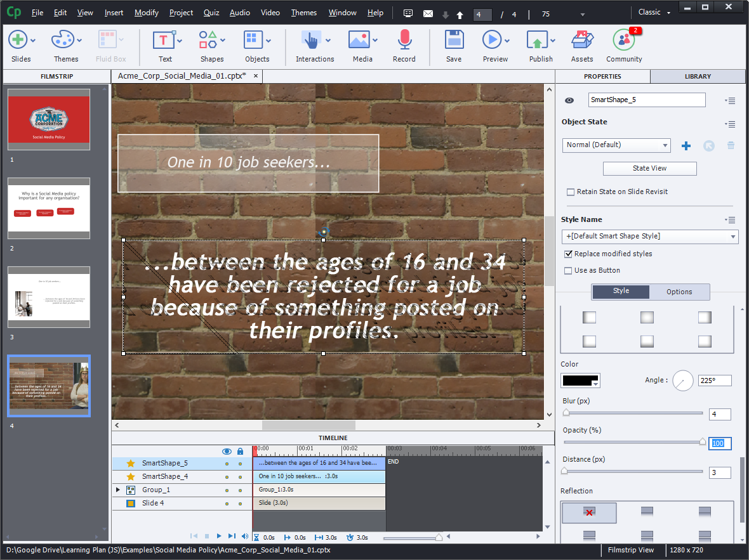The width and height of the screenshot is (749, 560).
Task: Switch to the Library tab
Action: (x=698, y=76)
